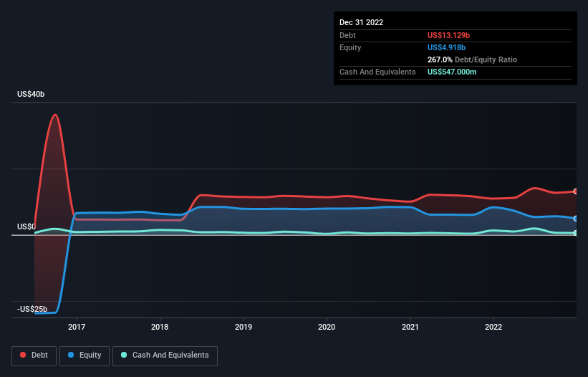Click the US$13.129b debt value
The image size is (588, 377).
[x=448, y=35]
